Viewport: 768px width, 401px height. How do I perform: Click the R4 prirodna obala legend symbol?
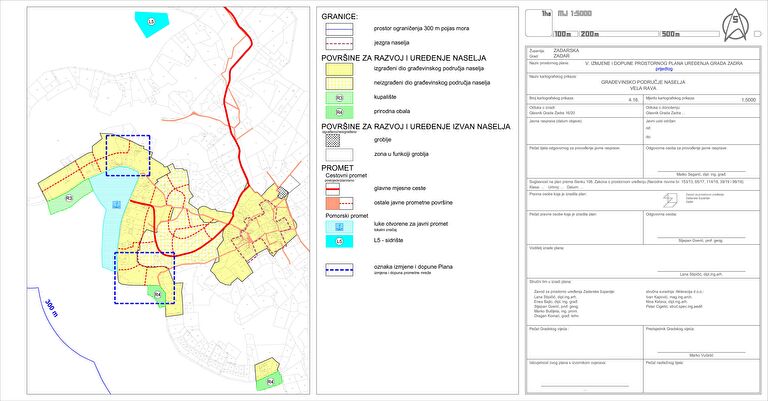pyautogui.click(x=339, y=112)
